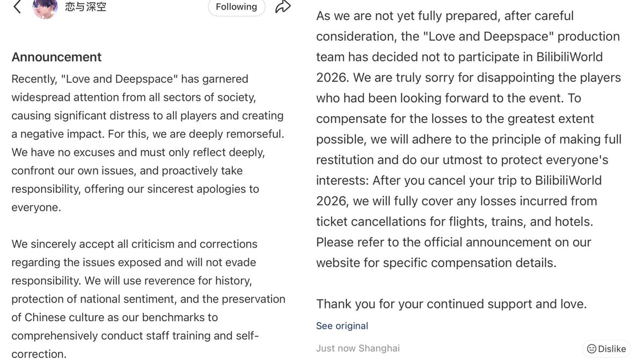Select the Dislike button label
This screenshot has height=362, width=644.
point(612,349)
